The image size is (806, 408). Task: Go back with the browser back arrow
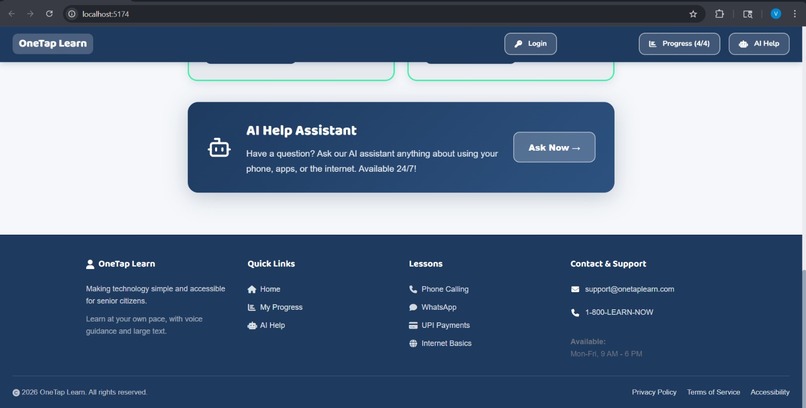[11, 14]
